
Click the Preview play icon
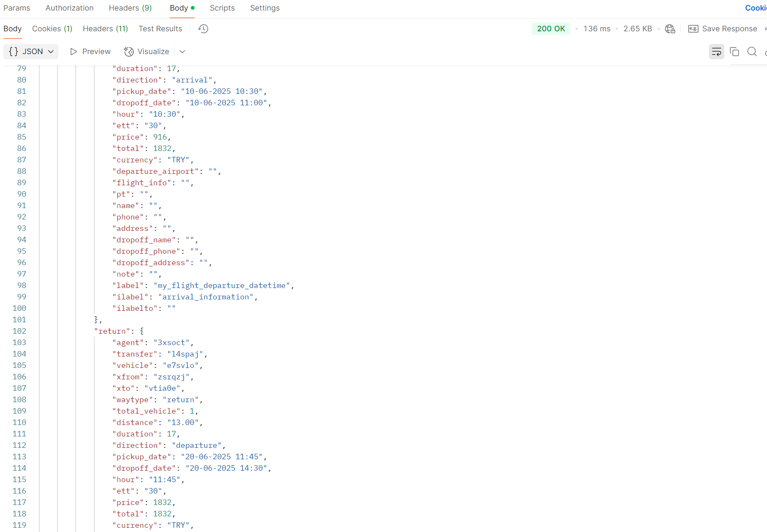tap(74, 52)
